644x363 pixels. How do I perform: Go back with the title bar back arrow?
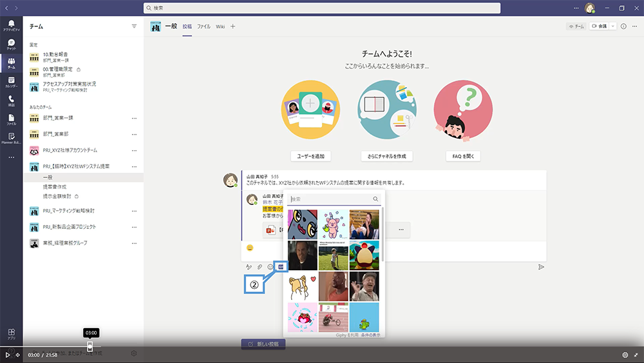(x=6, y=8)
